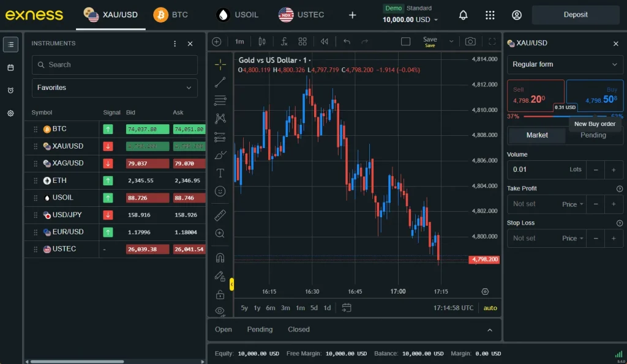
Task: Toggle stay-in-drawing-mode pencil lock
Action: tap(220, 276)
